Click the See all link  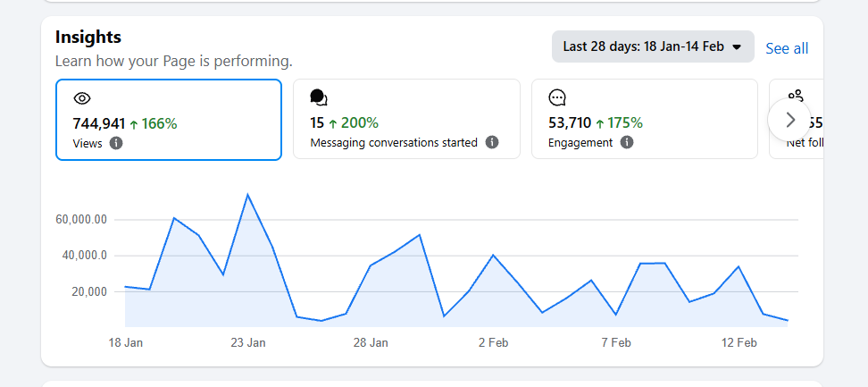pyautogui.click(x=787, y=48)
